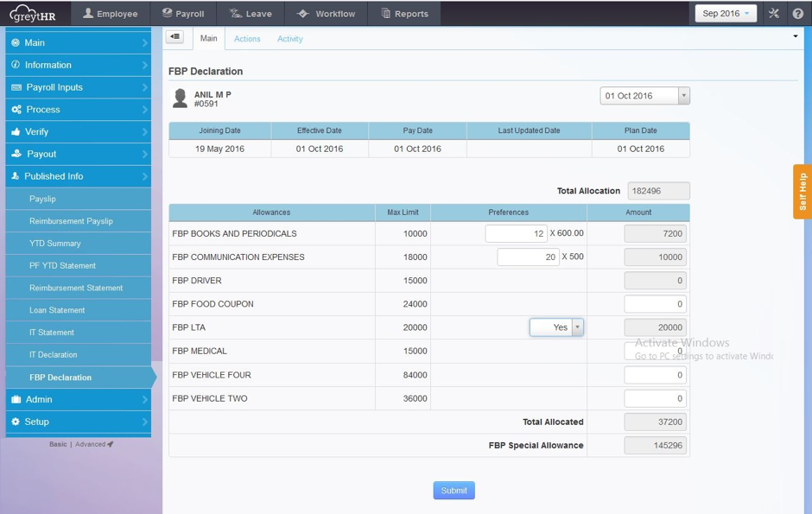Click the greytHR logo

(33, 14)
